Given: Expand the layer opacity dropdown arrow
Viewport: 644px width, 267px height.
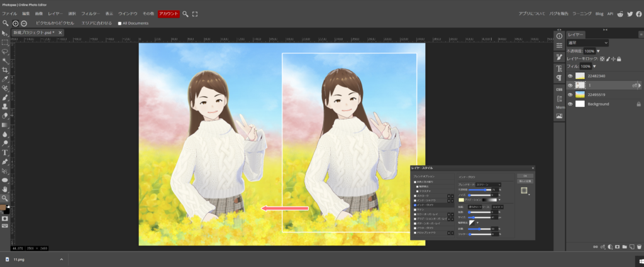Looking at the screenshot, I should coord(598,51).
